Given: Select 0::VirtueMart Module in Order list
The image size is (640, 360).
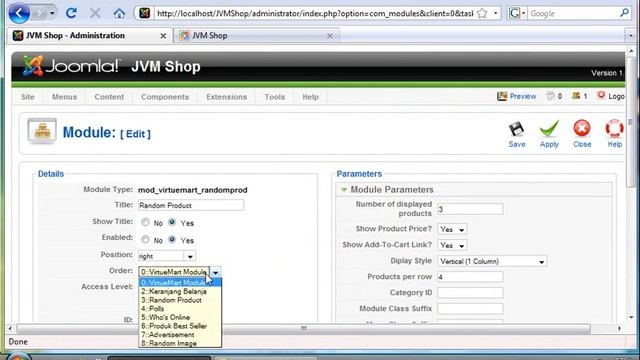Looking at the screenshot, I should click(x=180, y=282).
